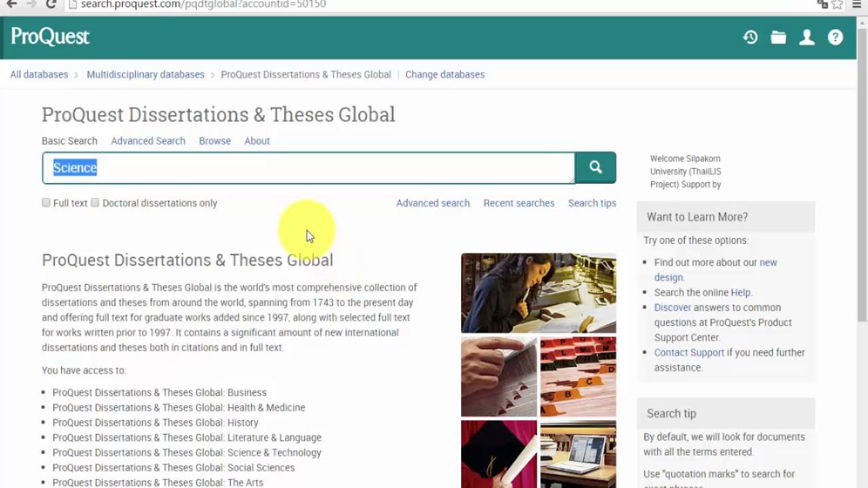The width and height of the screenshot is (868, 488).
Task: Click the browser address bar URL
Action: point(203,4)
